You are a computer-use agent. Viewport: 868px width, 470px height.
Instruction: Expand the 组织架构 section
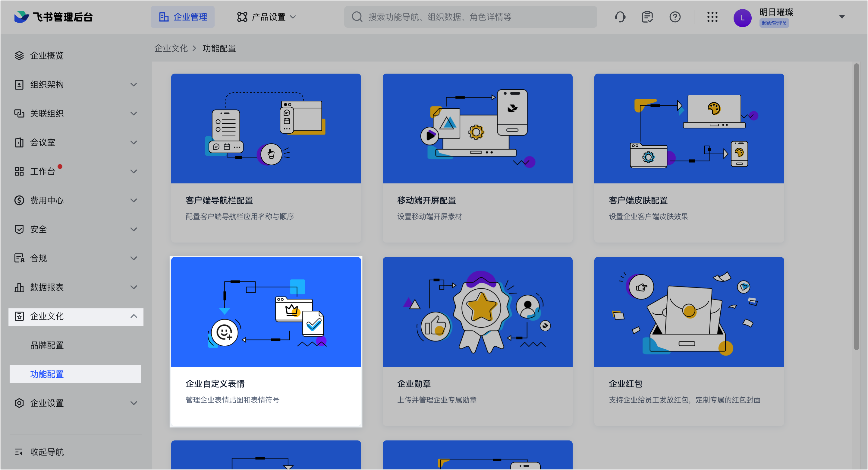pos(134,84)
